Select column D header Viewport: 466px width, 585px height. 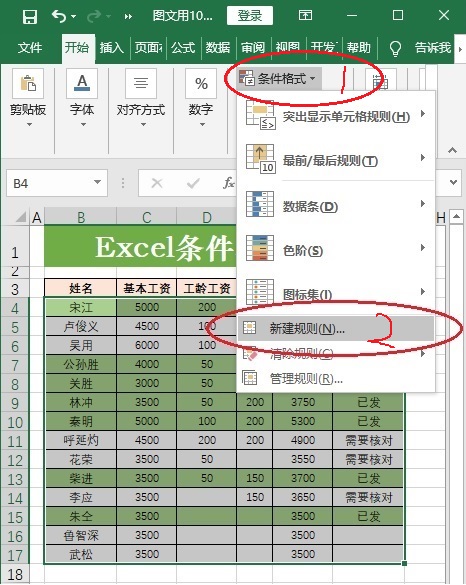[206, 217]
